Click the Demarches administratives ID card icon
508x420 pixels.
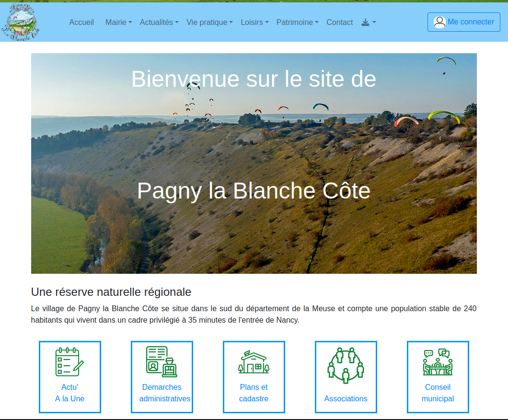pos(162,362)
